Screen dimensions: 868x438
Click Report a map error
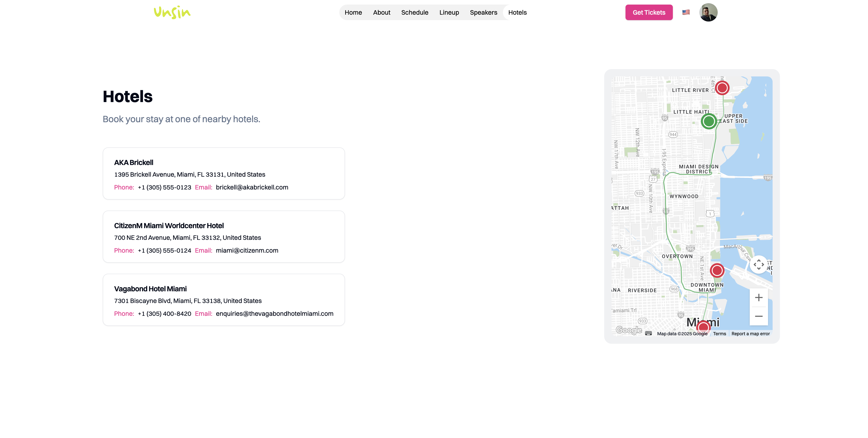coord(750,334)
